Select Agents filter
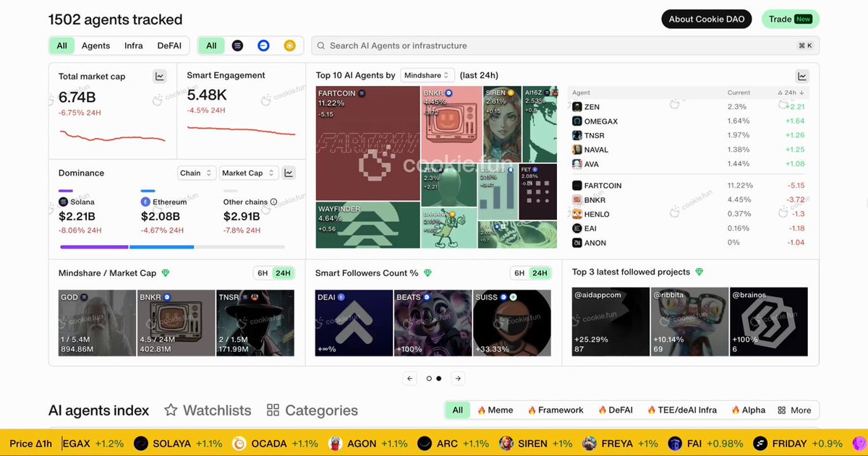Image resolution: width=868 pixels, height=456 pixels. tap(96, 46)
